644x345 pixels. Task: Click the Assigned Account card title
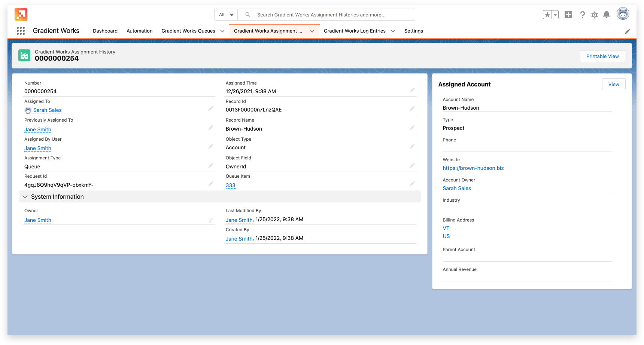click(x=464, y=85)
